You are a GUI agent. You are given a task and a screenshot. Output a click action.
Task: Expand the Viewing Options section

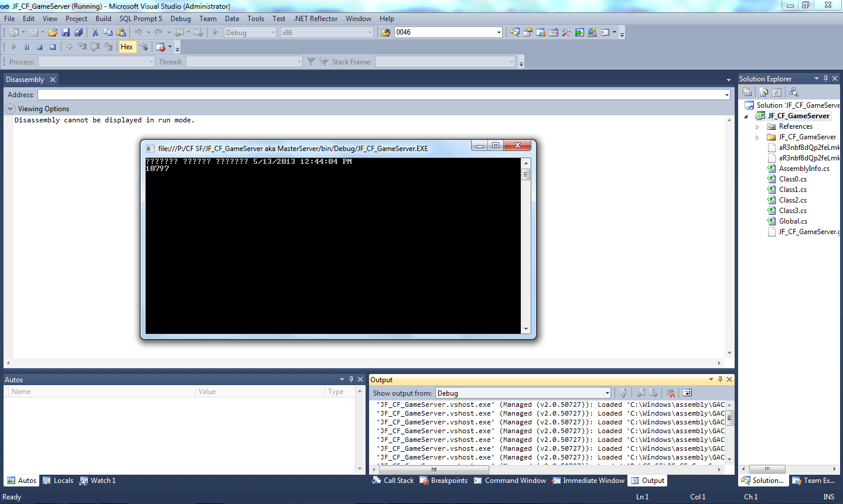tap(11, 109)
